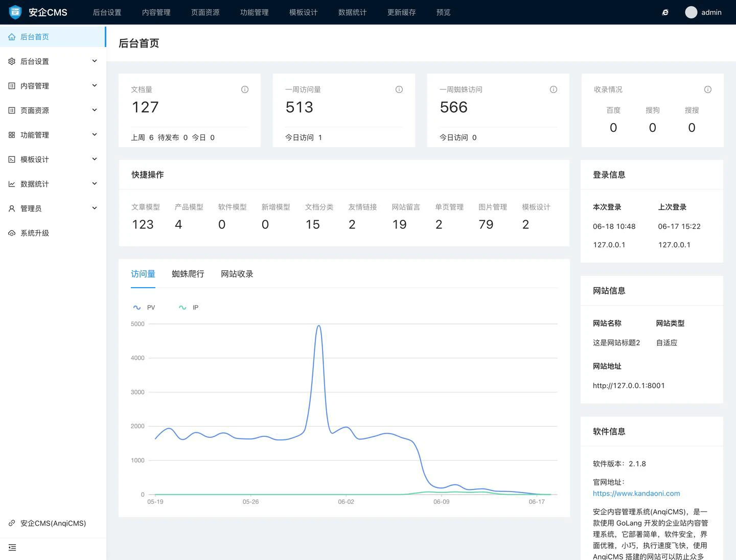Click 更新缓存 in the top navigation

click(x=401, y=12)
